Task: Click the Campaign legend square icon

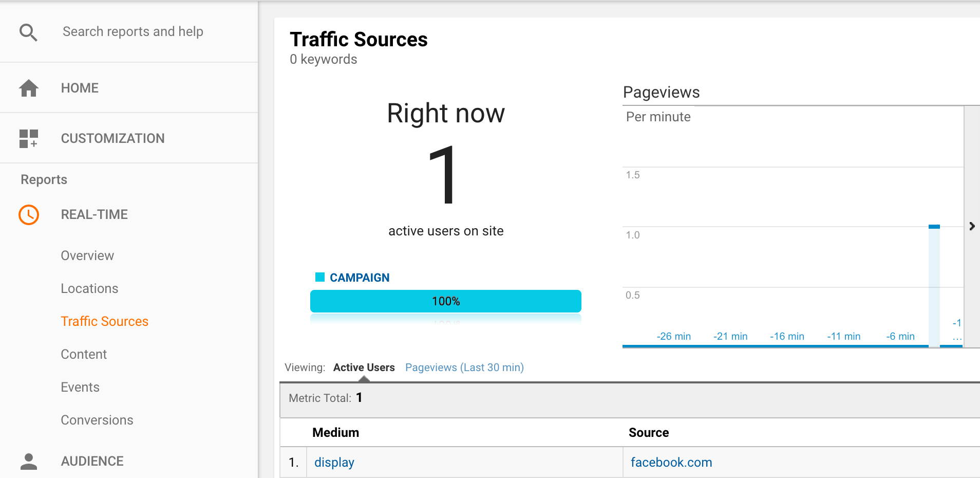Action: pos(320,278)
